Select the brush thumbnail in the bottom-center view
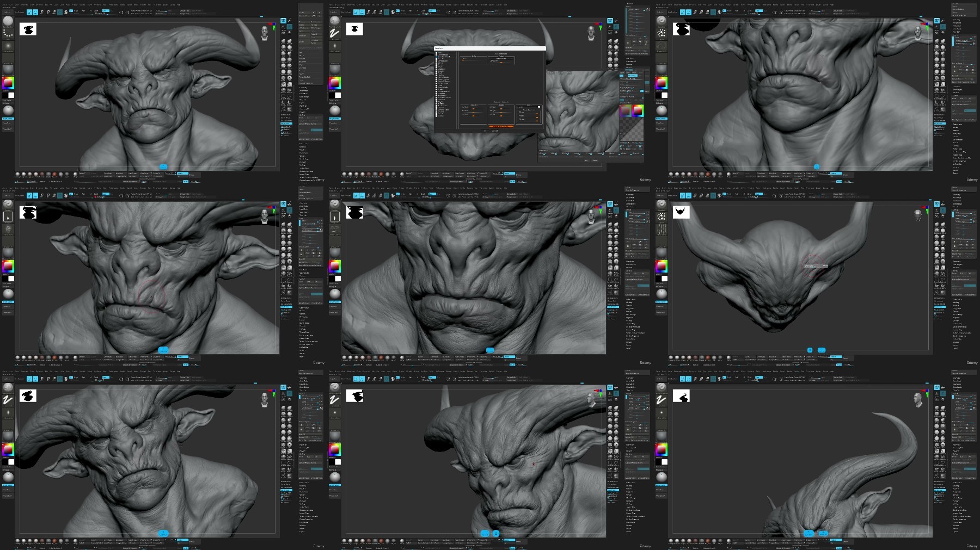This screenshot has height=550, width=980. point(334,388)
